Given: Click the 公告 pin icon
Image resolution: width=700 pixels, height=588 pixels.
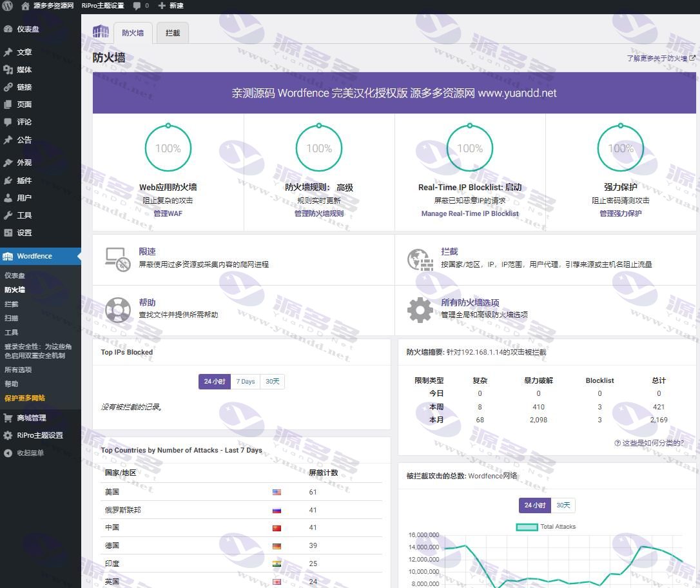Looking at the screenshot, I should 8,140.
